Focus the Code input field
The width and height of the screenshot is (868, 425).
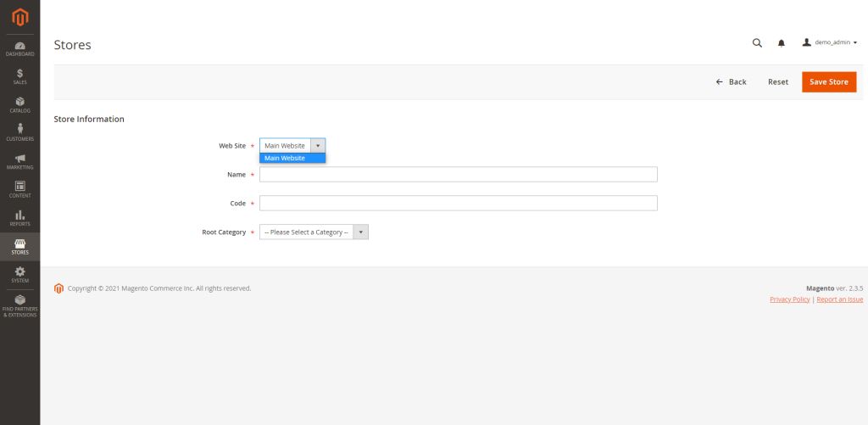(x=459, y=204)
